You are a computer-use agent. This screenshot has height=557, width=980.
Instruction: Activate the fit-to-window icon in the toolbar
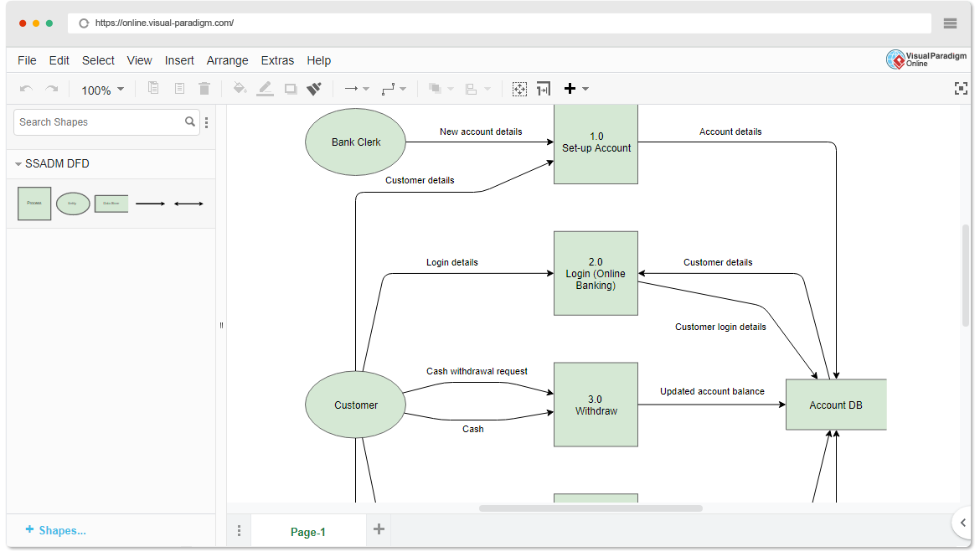coord(519,88)
